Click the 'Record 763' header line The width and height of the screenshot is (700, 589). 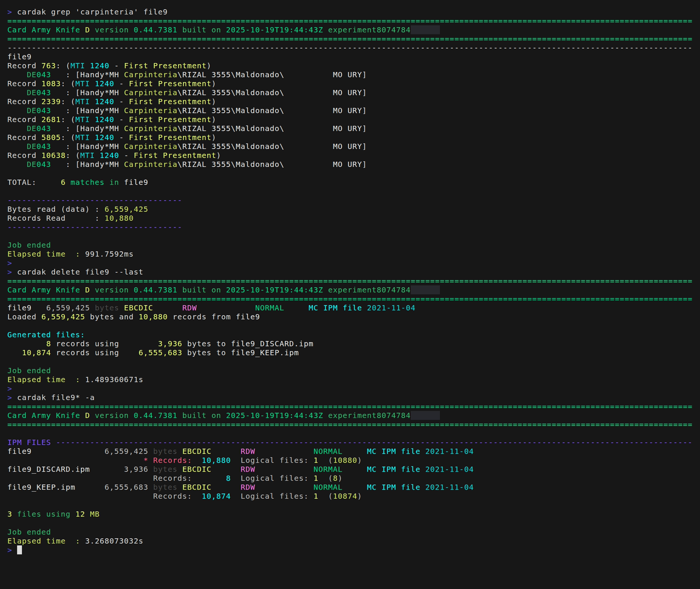(109, 66)
